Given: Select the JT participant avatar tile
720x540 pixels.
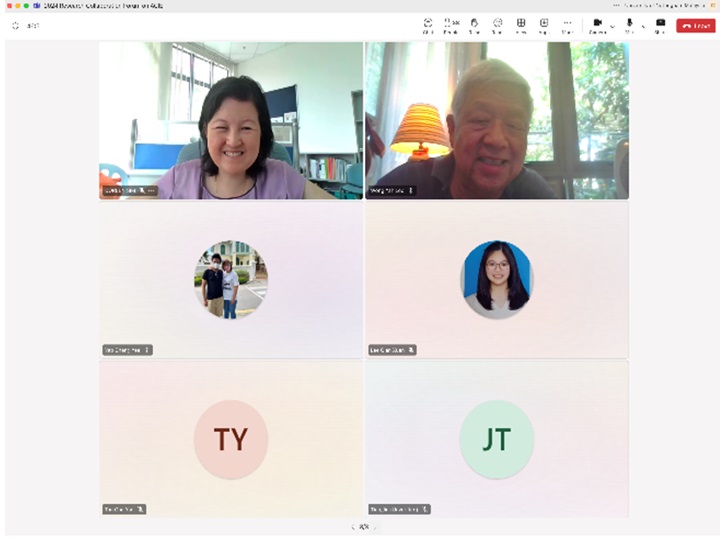Looking at the screenshot, I should (497, 439).
